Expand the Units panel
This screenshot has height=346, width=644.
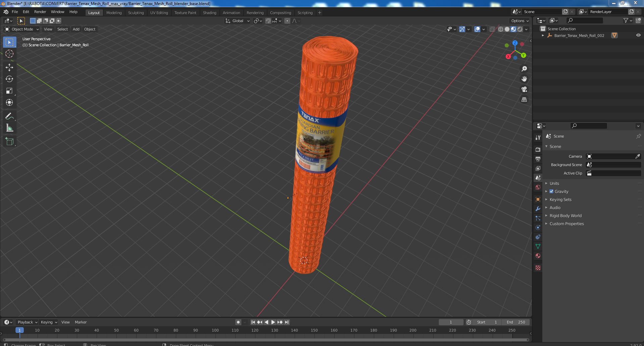(554, 183)
